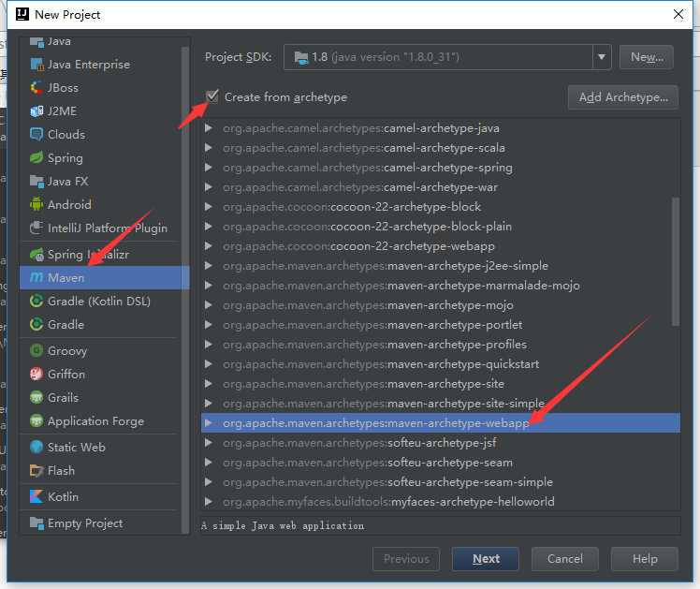Click the archetype list vertical scrollbar

tap(676, 261)
